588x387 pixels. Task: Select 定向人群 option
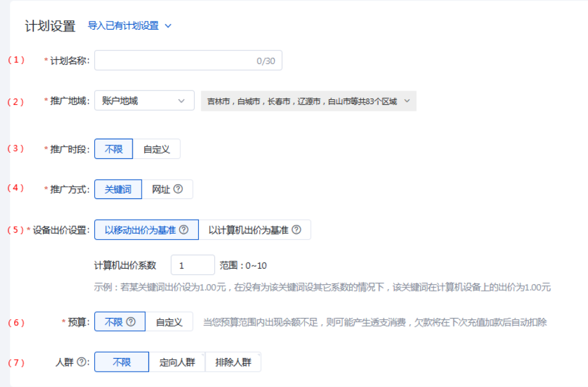[x=177, y=362]
